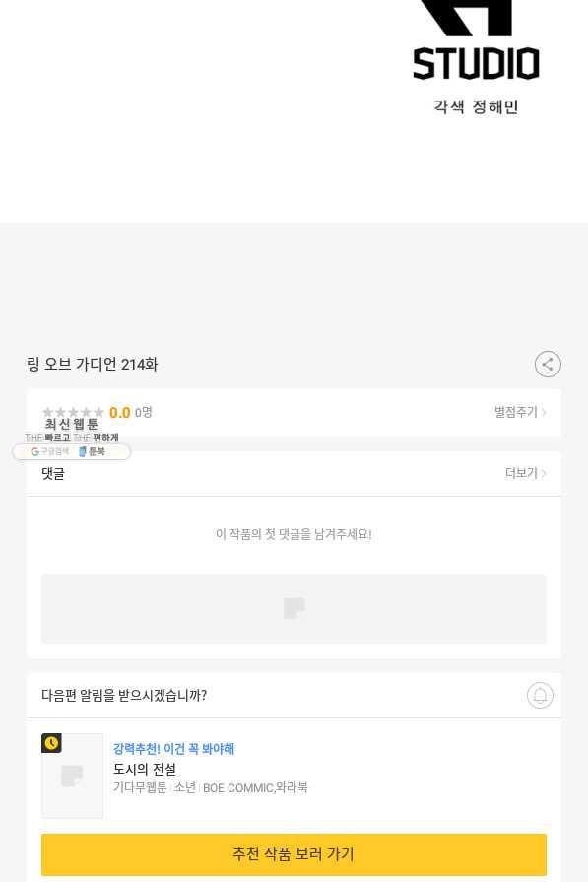Image resolution: width=588 pixels, height=882 pixels.
Task: Expand the comments with 더보기
Action: point(525,473)
